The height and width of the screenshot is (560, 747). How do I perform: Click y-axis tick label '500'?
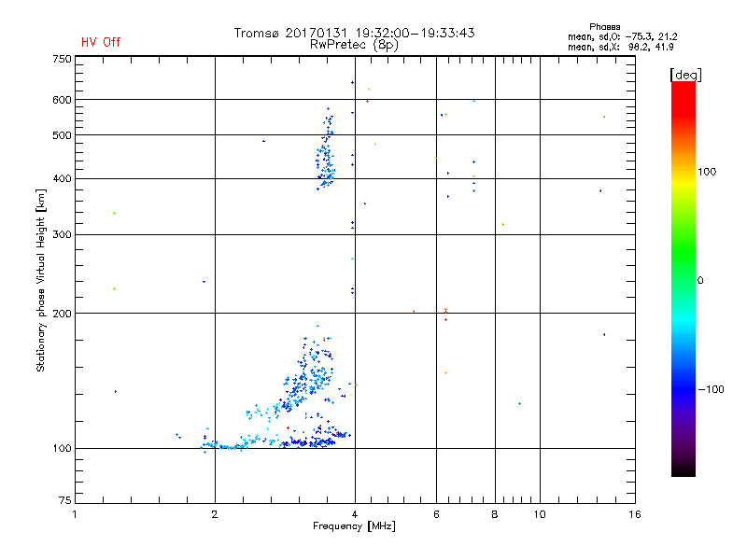(x=62, y=135)
